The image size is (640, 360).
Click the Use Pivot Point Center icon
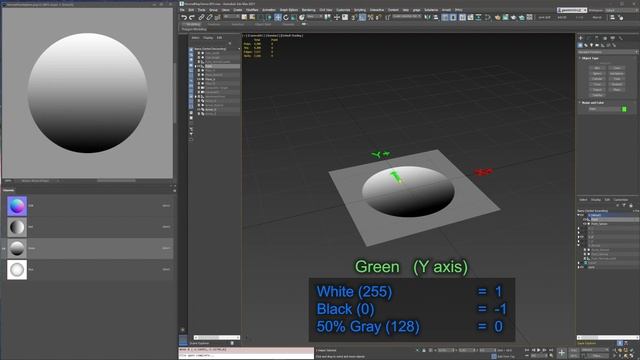point(327,17)
